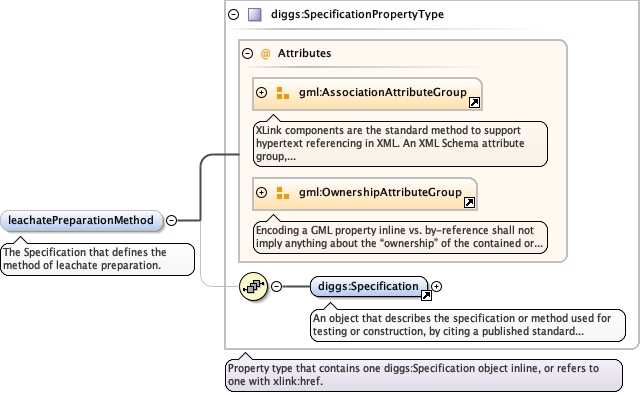Follow gml:OwnershipAttributeGroup reference arrow

click(469, 202)
